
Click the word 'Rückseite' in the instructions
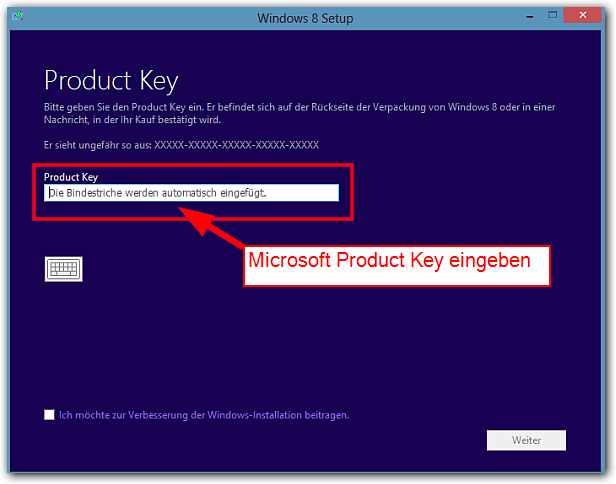(334, 107)
